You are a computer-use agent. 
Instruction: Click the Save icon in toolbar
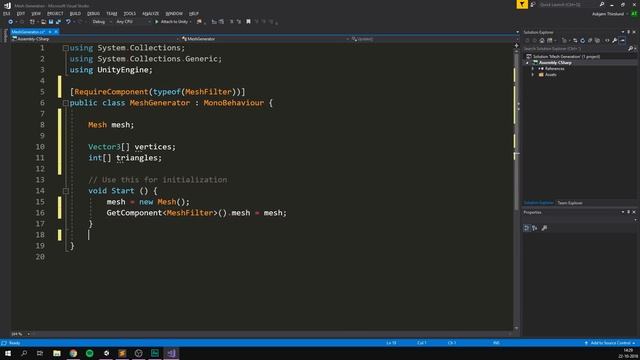(51, 22)
